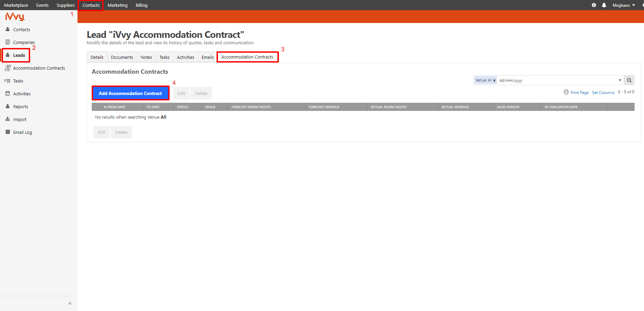The height and width of the screenshot is (311, 644).
Task: Click the Reports icon in sidebar
Action: (x=7, y=106)
